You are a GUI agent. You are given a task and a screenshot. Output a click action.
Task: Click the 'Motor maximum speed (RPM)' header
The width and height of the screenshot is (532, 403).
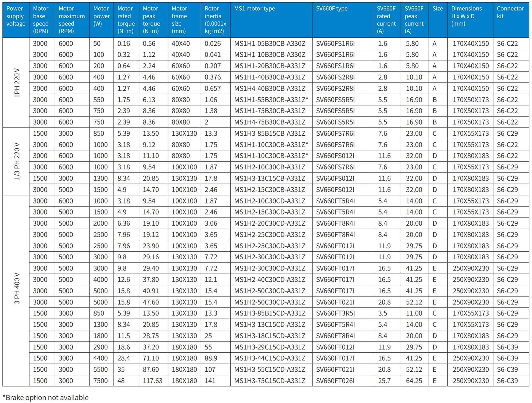tap(72, 20)
